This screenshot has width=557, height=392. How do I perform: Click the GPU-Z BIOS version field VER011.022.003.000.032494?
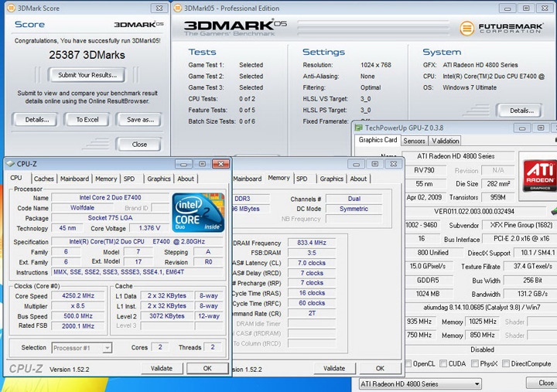pyautogui.click(x=474, y=212)
